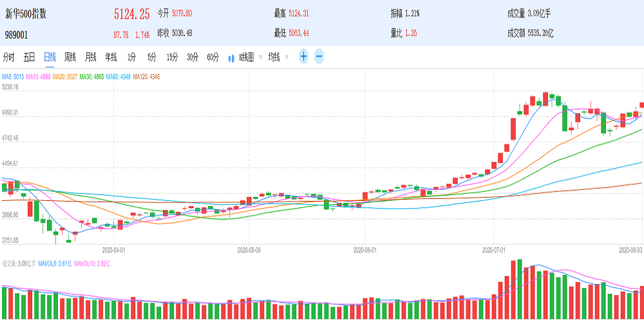Click the 新华500指数 index title
644x322 pixels.
(27, 14)
